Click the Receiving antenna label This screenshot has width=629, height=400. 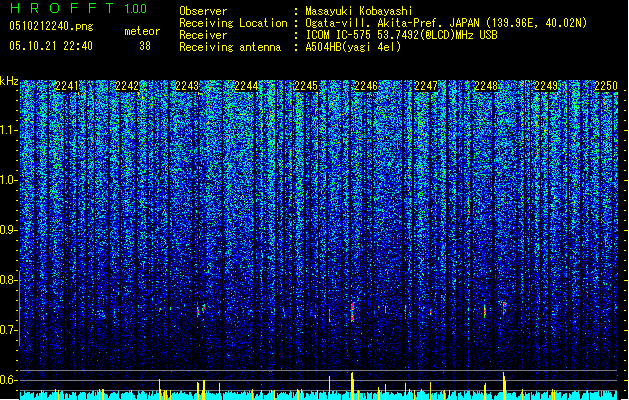point(230,47)
